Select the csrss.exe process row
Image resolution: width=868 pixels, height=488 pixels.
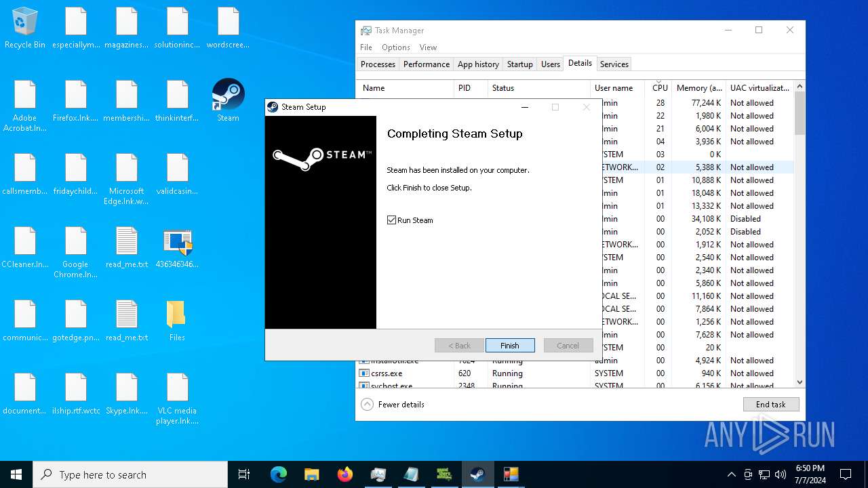coord(575,373)
